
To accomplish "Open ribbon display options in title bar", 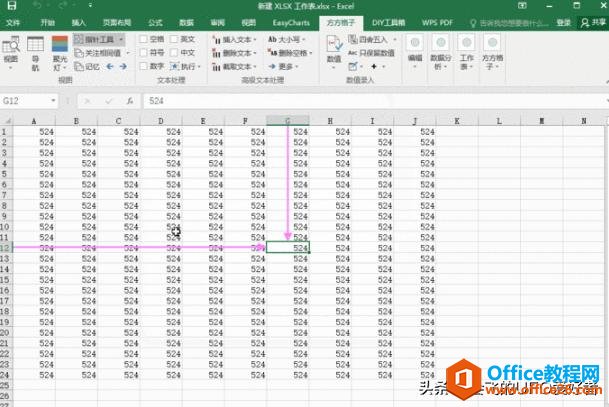I will tap(522, 5).
